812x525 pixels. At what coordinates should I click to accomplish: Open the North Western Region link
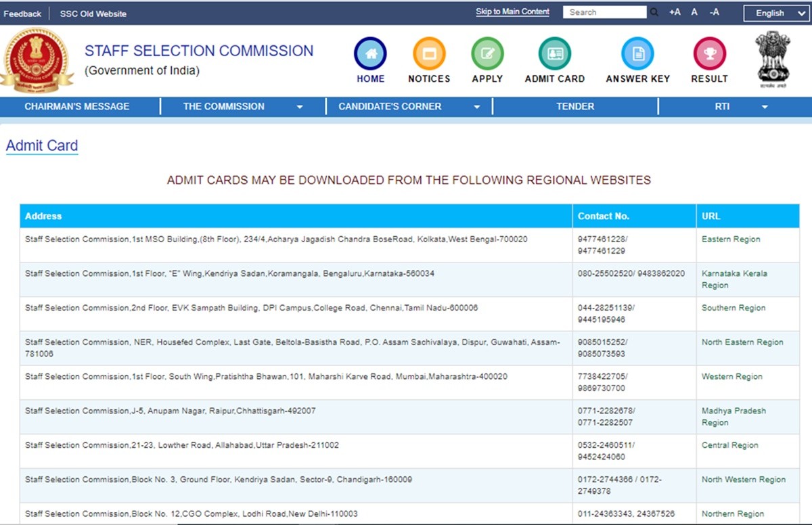[x=744, y=480]
